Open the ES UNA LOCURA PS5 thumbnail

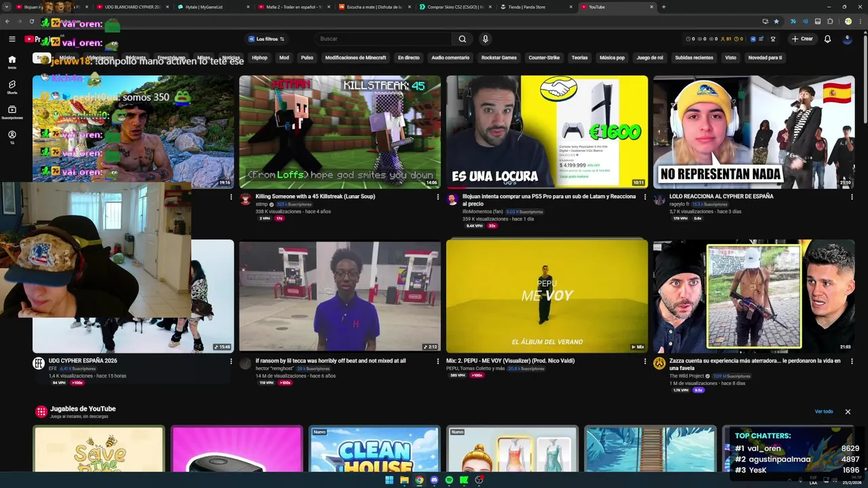point(547,132)
